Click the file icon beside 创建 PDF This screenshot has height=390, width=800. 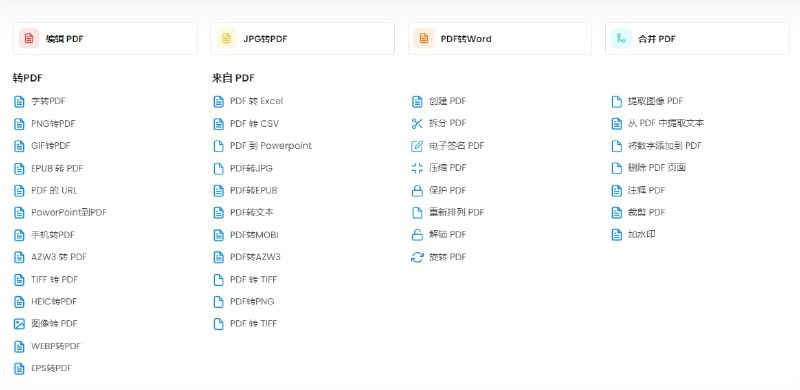(417, 102)
